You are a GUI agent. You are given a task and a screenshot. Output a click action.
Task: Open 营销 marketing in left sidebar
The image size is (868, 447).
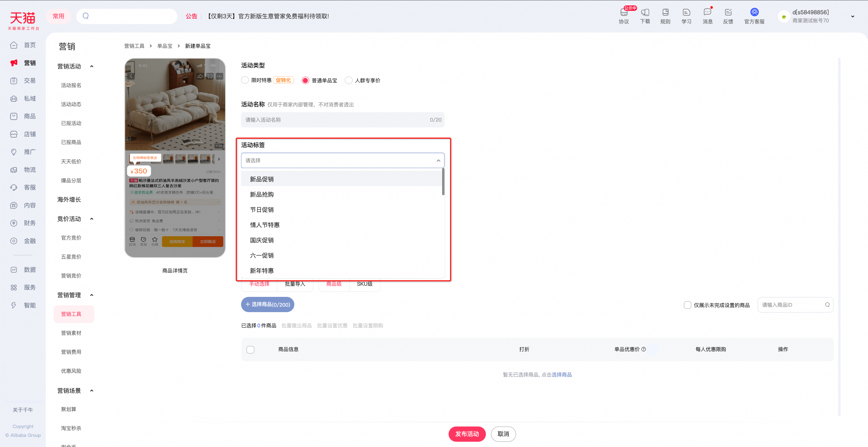click(23, 63)
